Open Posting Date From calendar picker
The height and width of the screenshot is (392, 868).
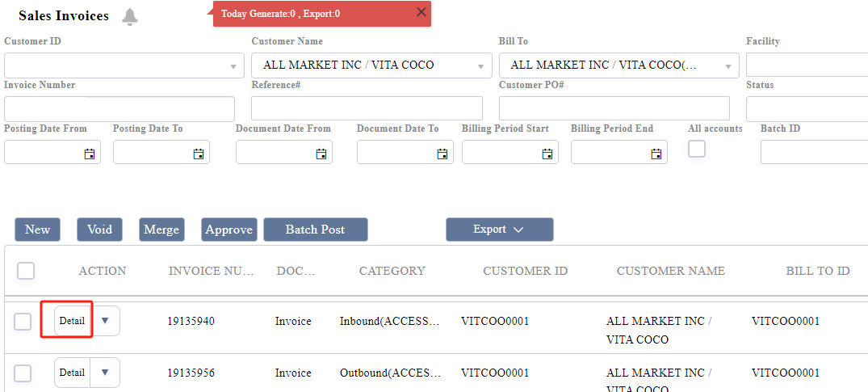pos(90,154)
